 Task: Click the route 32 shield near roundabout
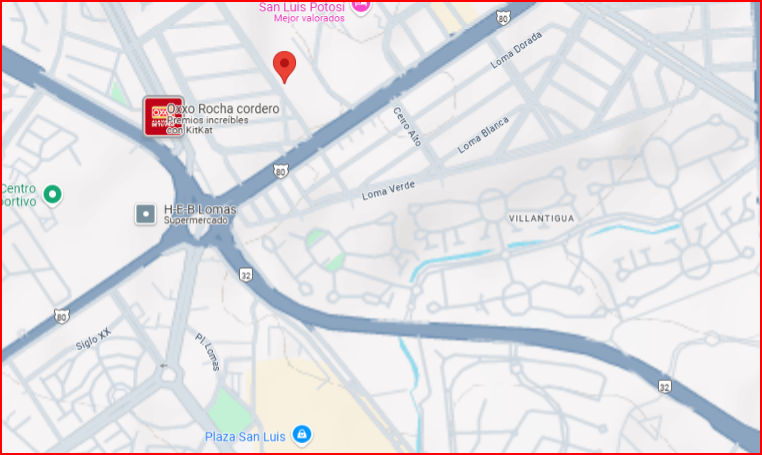click(x=246, y=275)
